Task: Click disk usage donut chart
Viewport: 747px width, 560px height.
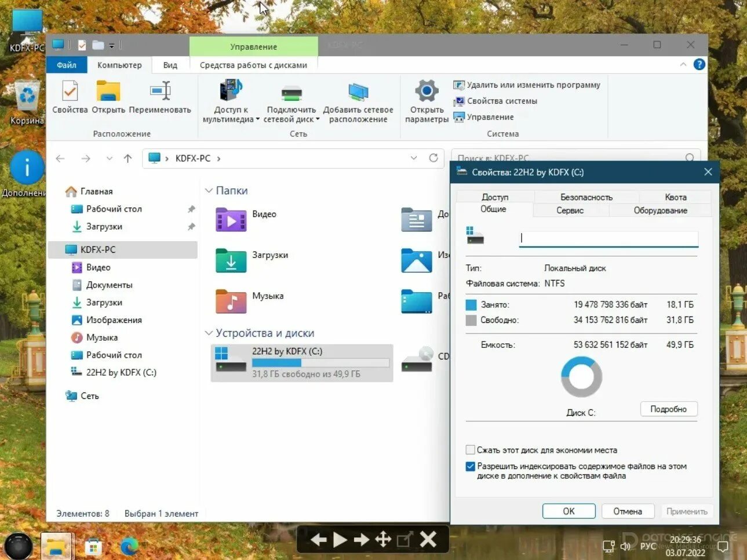Action: [x=581, y=376]
